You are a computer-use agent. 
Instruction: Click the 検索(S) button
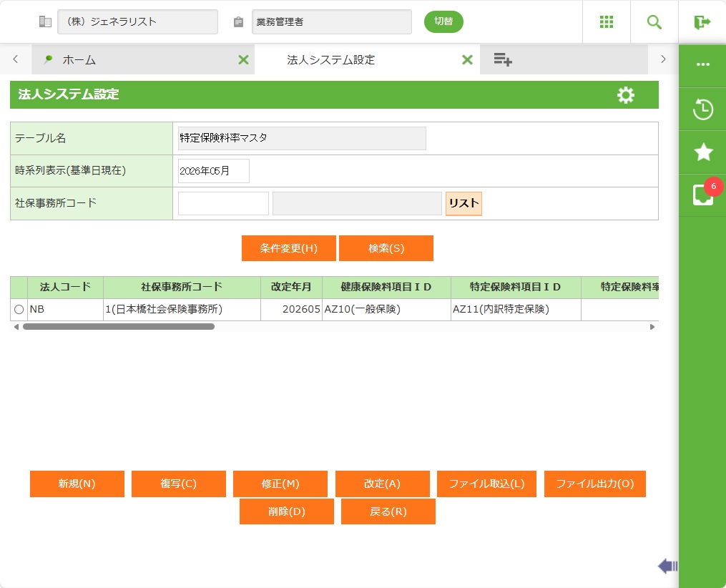pyautogui.click(x=386, y=248)
